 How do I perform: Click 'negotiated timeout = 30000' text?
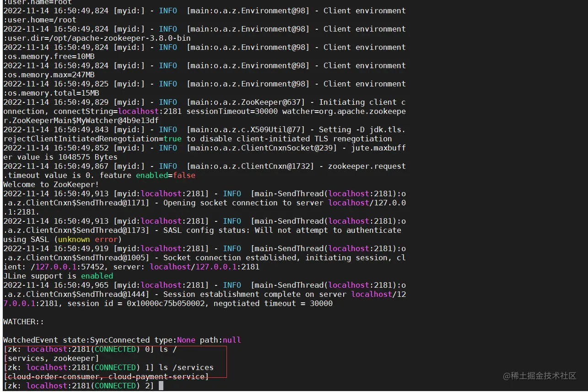pyautogui.click(x=273, y=303)
